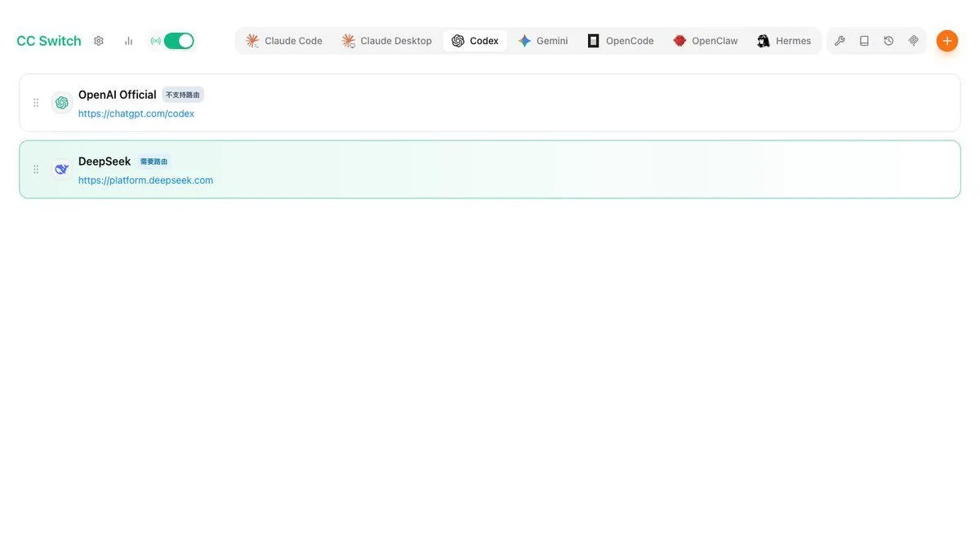Viewport: 980px width, 551px height.
Task: Open the history clock icon
Action: [x=889, y=41]
